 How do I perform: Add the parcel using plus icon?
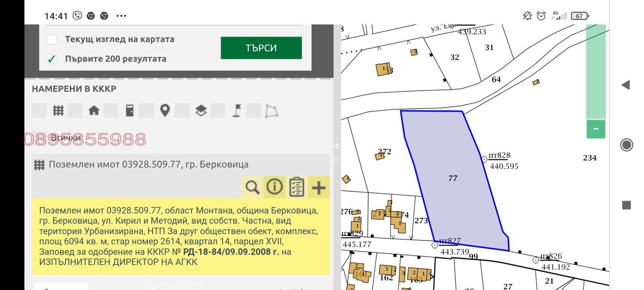pos(319,188)
